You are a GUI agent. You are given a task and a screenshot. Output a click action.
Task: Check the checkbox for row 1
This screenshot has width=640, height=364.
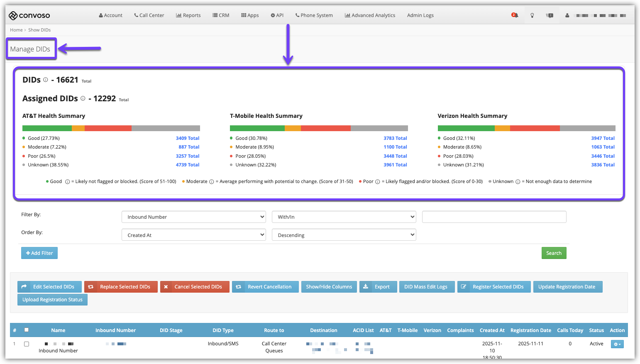[27, 344]
